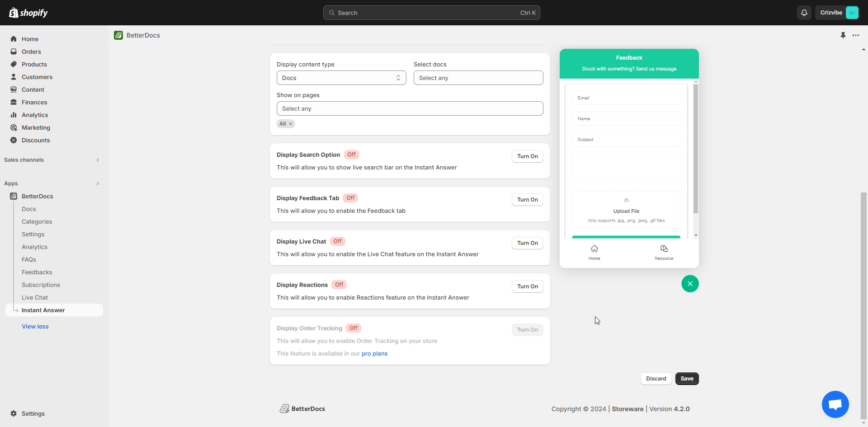Click the Upload File area in feedback form

pos(626,210)
